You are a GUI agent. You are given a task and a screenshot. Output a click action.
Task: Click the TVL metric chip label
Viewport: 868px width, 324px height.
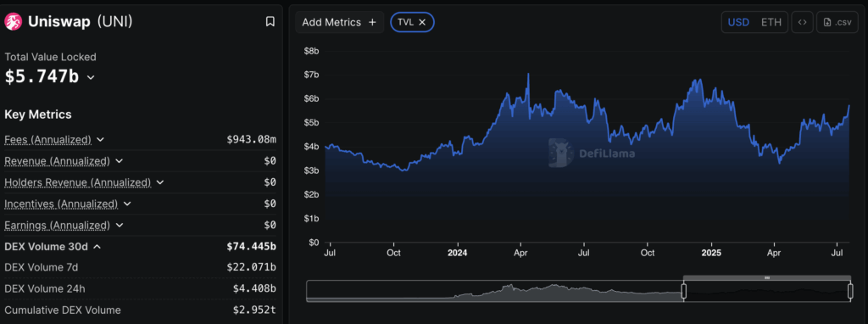click(406, 22)
